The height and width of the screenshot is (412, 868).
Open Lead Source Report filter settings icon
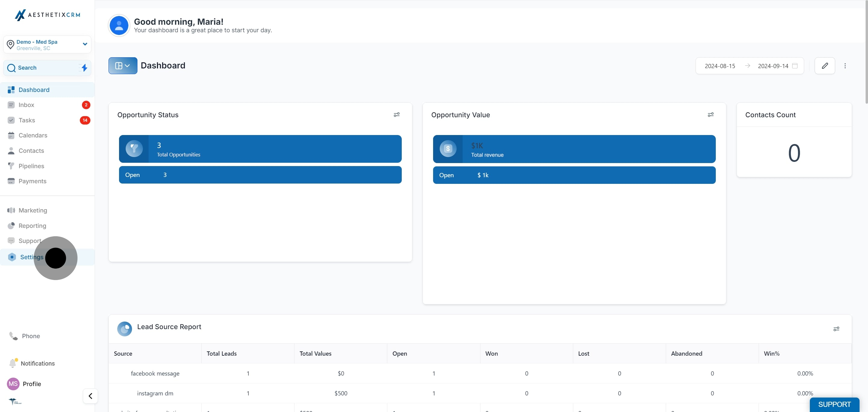coord(836,329)
